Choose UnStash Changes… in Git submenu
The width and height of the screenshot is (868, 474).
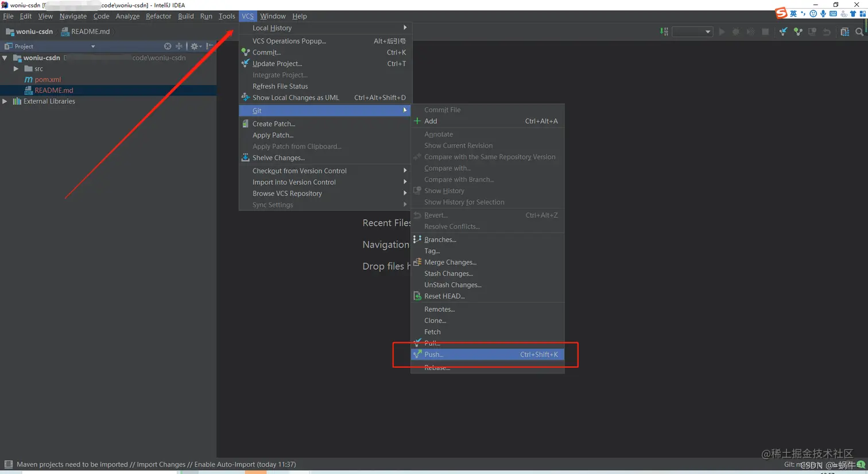(x=487, y=285)
